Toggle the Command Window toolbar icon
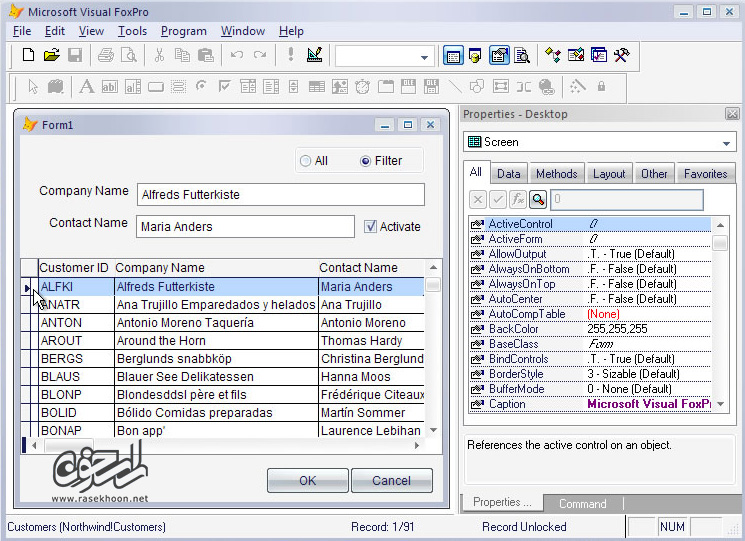 point(453,56)
